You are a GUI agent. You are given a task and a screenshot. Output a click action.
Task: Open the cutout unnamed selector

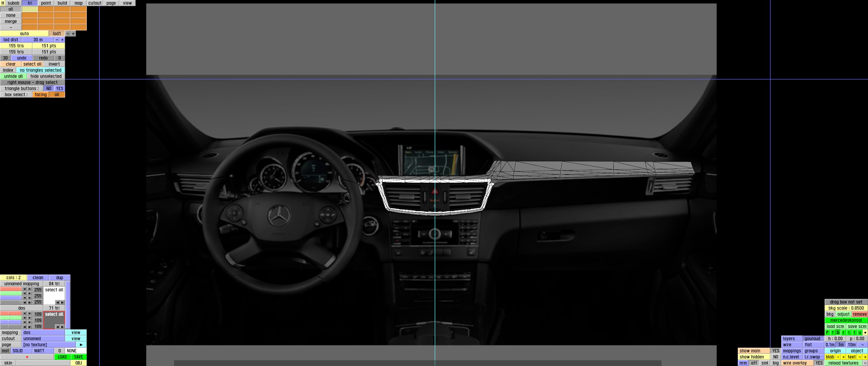[x=43, y=339]
